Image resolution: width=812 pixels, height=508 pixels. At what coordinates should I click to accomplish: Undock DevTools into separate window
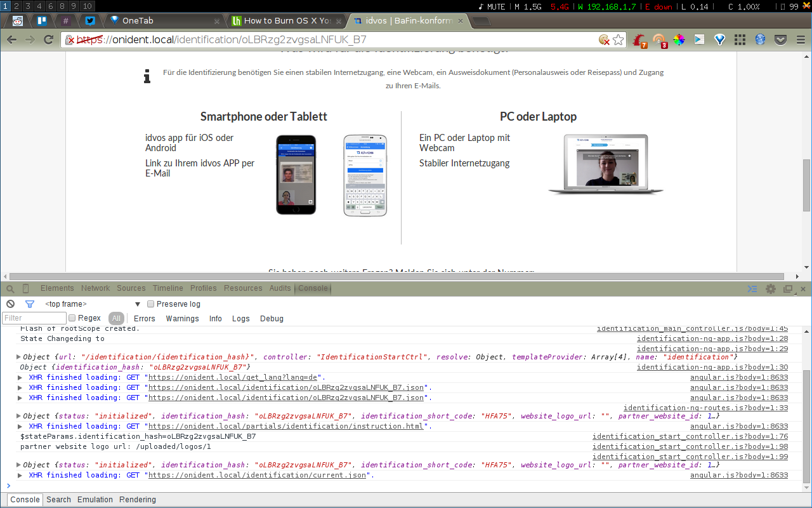(x=788, y=288)
